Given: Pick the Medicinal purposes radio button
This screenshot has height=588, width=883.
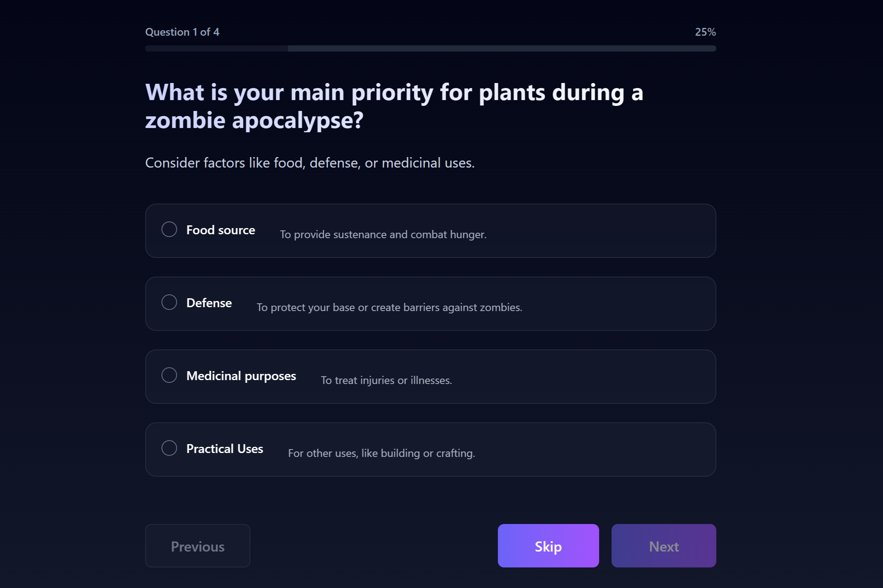Looking at the screenshot, I should [x=169, y=375].
